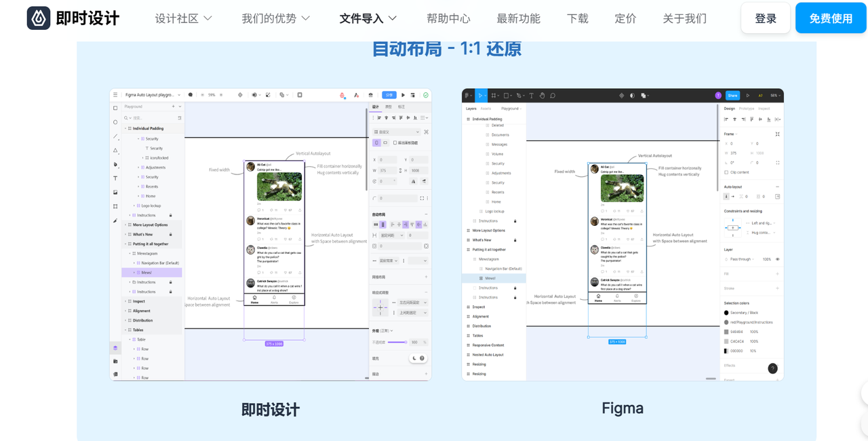Click Share button in Figma screenshot
The image size is (868, 441).
tap(732, 96)
